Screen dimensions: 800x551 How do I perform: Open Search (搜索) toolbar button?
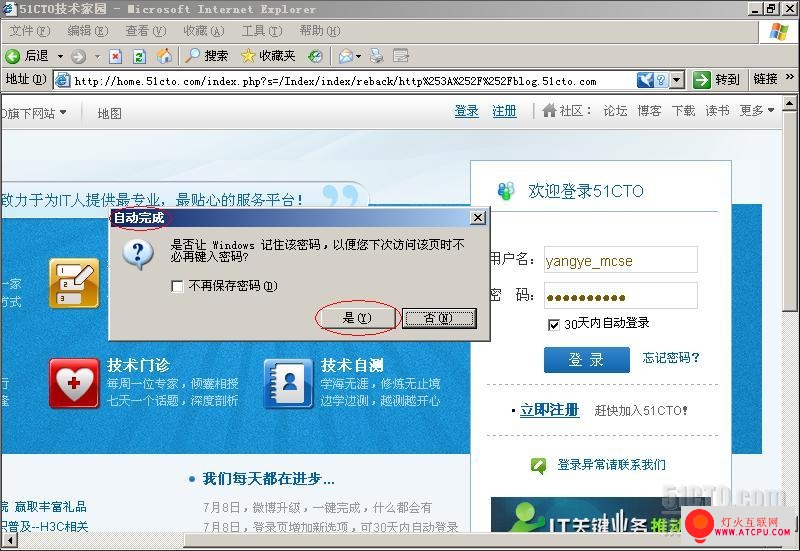pyautogui.click(x=206, y=56)
